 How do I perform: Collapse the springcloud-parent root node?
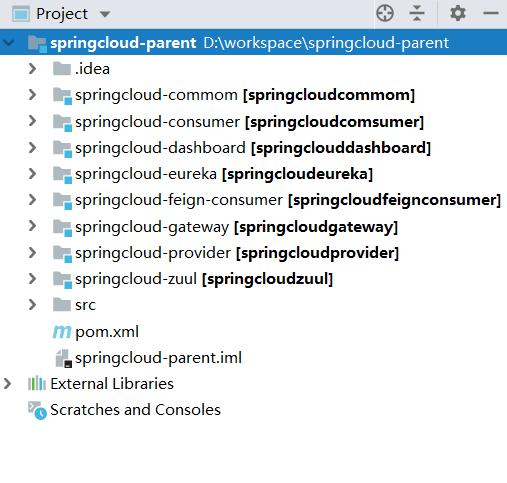[x=8, y=43]
